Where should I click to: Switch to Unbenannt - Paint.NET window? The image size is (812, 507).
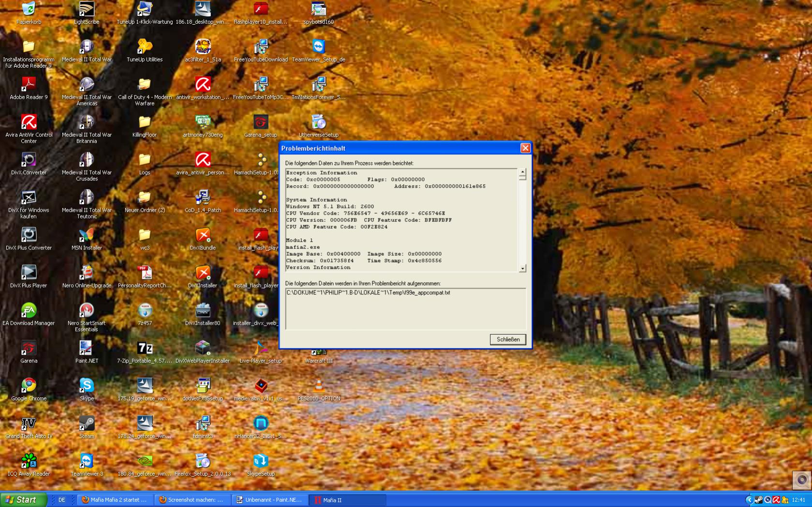pos(270,500)
